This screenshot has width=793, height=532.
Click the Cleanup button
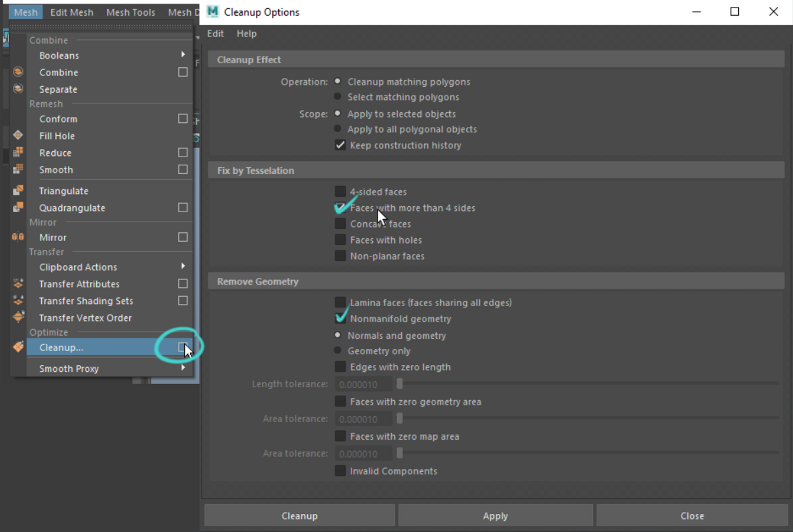click(299, 516)
